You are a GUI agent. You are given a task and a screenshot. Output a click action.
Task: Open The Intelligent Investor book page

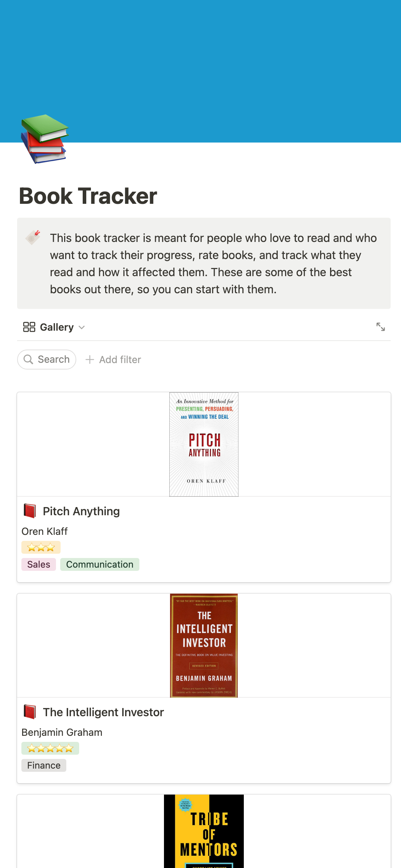pos(103,712)
